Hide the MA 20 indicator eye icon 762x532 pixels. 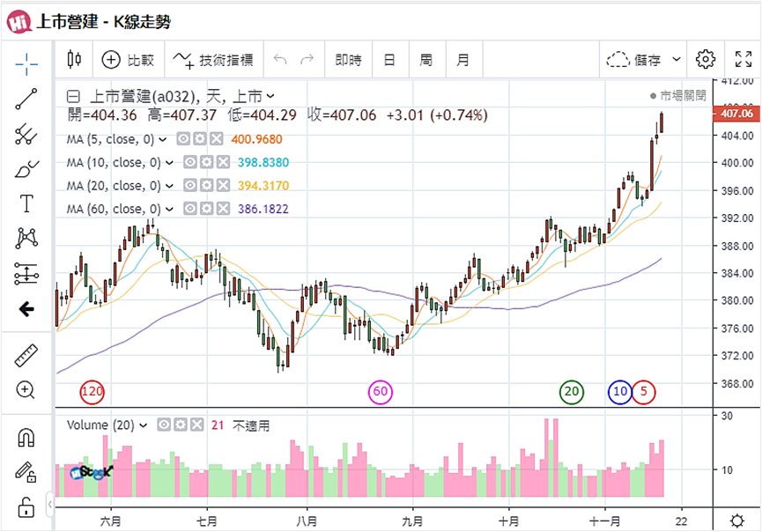pyautogui.click(x=190, y=186)
